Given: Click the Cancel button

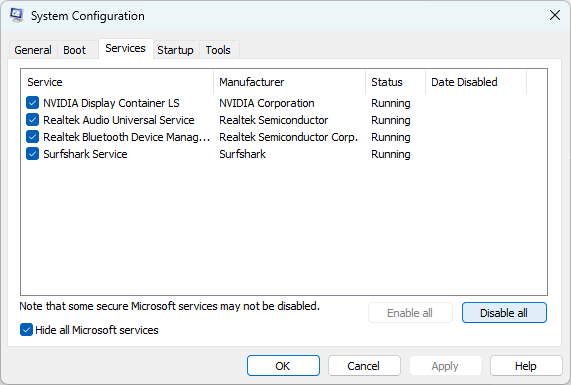Looking at the screenshot, I should point(364,366).
